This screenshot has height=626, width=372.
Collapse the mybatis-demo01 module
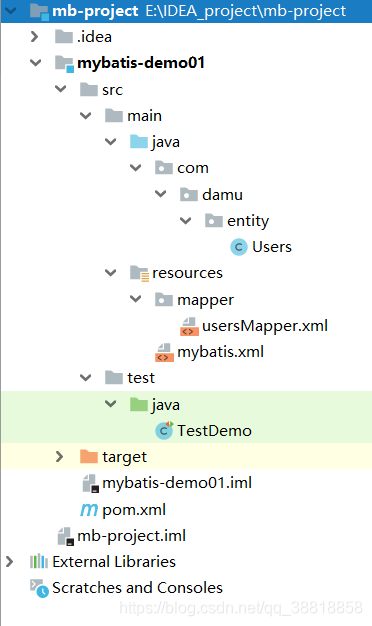click(x=36, y=63)
